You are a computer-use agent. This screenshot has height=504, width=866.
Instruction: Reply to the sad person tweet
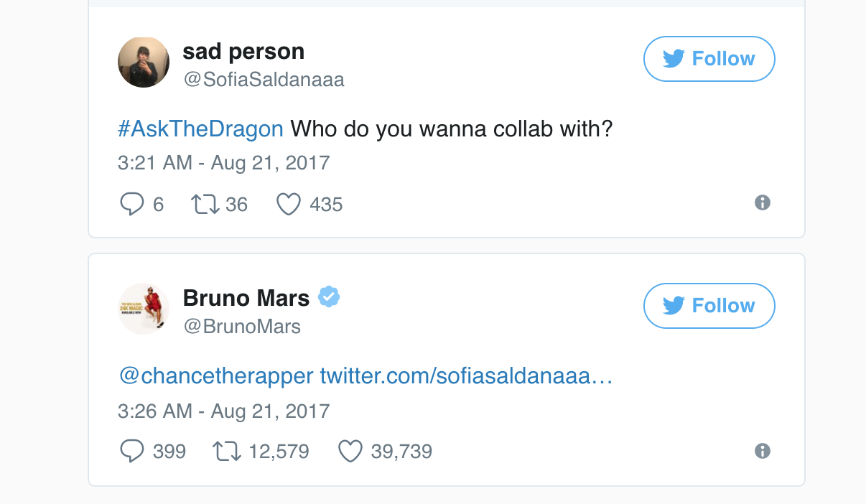click(x=131, y=205)
